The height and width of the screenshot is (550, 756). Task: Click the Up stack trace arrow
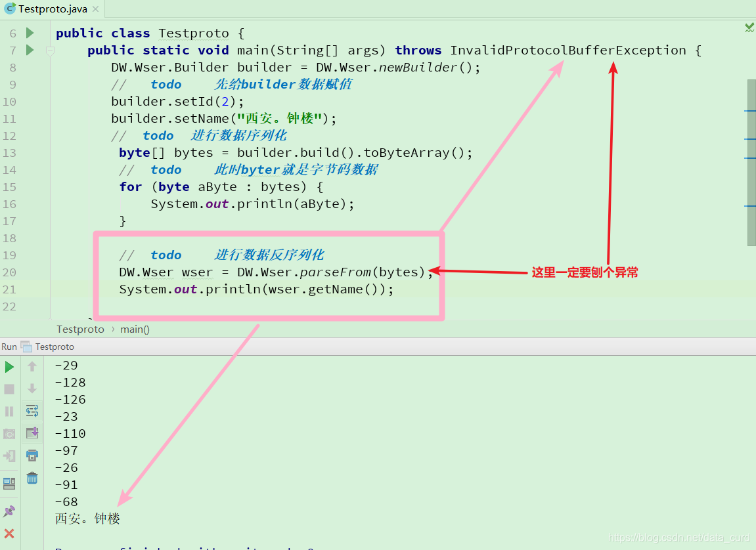pos(32,366)
